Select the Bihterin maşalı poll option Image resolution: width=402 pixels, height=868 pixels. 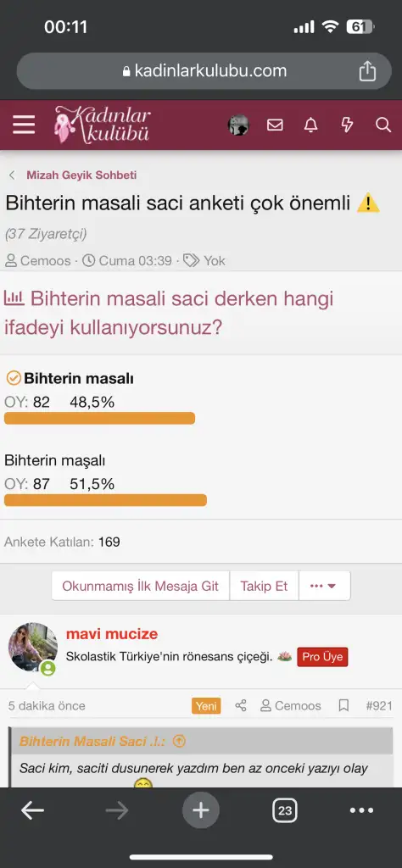[x=55, y=460]
